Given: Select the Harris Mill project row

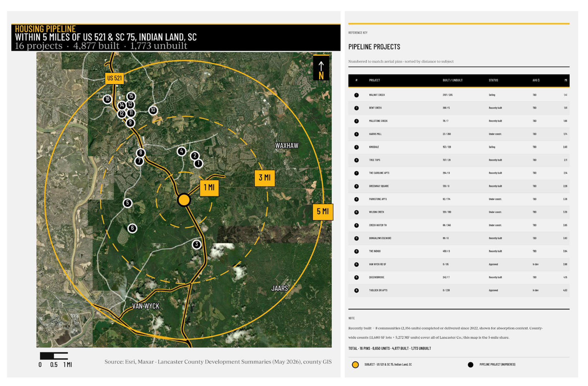Looking at the screenshot, I should click(x=459, y=134).
